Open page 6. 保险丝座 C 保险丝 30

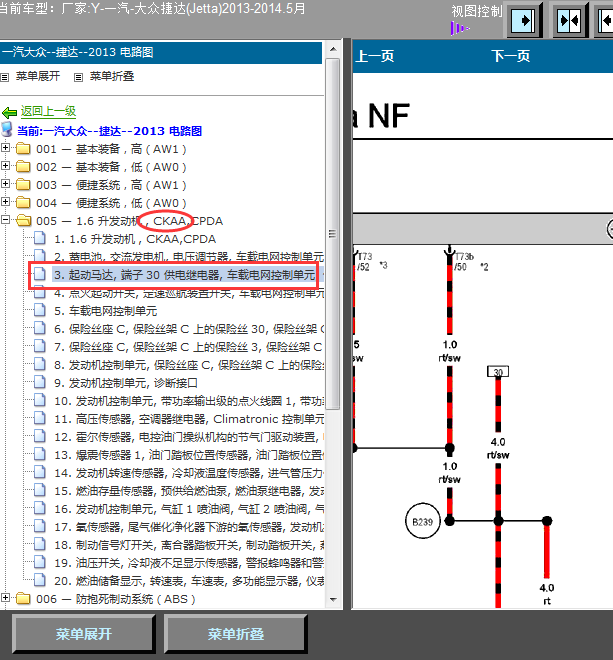(189, 329)
